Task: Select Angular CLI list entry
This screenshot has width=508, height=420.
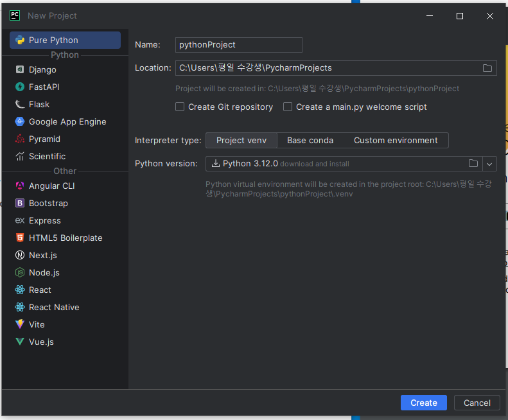Action: (65, 186)
